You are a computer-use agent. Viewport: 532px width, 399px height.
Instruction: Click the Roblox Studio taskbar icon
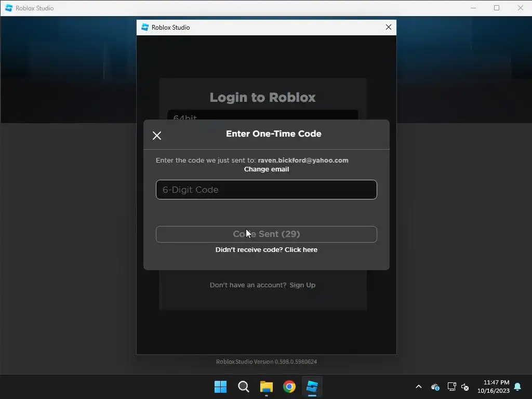(x=312, y=387)
